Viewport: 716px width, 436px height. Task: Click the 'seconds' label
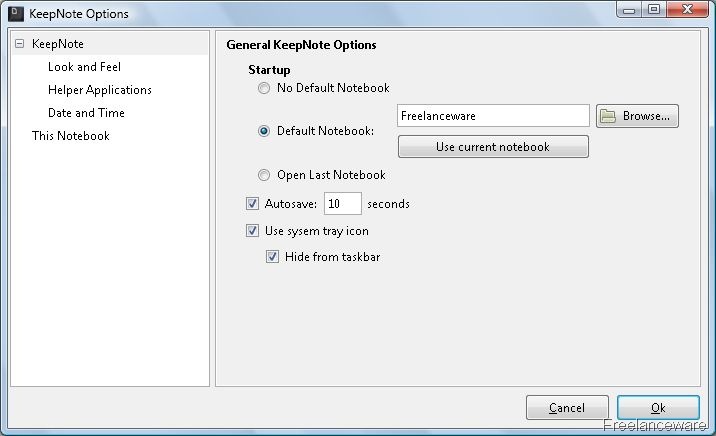pyautogui.click(x=388, y=204)
